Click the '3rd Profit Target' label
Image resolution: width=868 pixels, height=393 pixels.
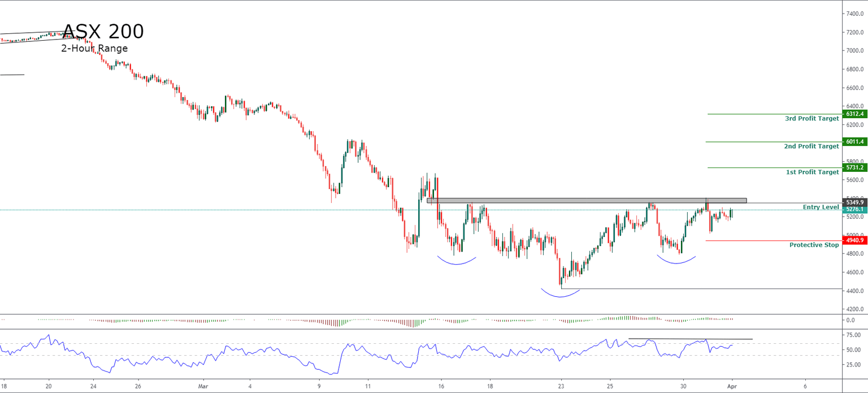(812, 119)
